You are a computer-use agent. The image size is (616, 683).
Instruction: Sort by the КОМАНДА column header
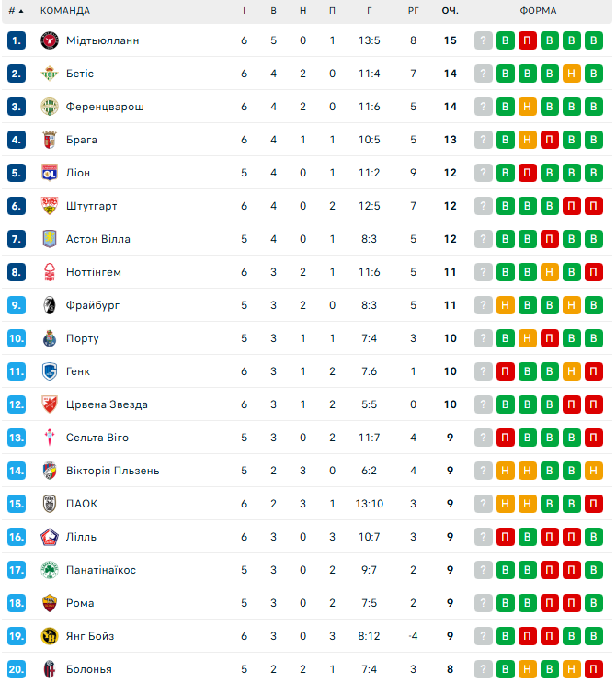(x=65, y=11)
